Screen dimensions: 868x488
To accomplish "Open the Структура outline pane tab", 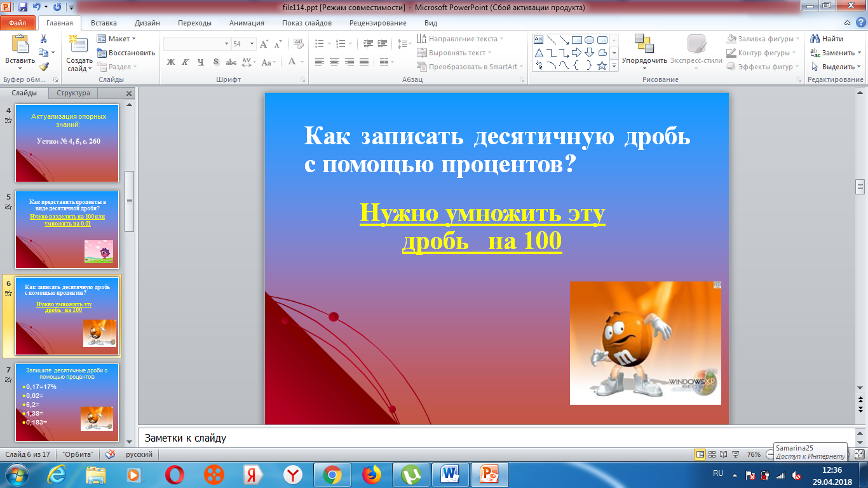I will click(x=74, y=93).
